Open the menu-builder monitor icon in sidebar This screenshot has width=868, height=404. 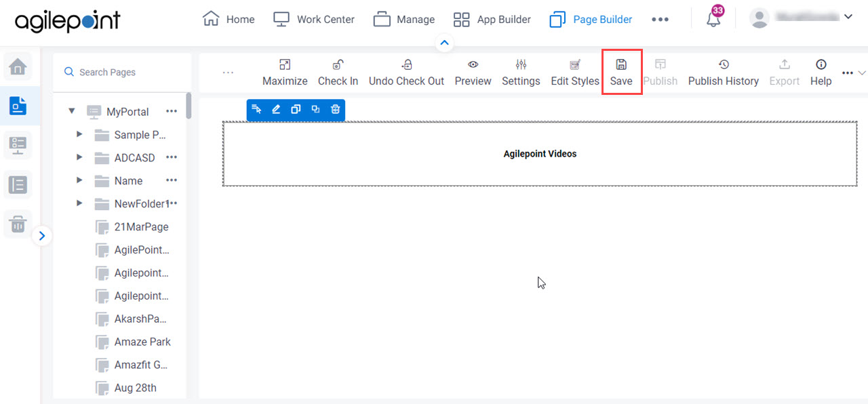click(x=18, y=145)
